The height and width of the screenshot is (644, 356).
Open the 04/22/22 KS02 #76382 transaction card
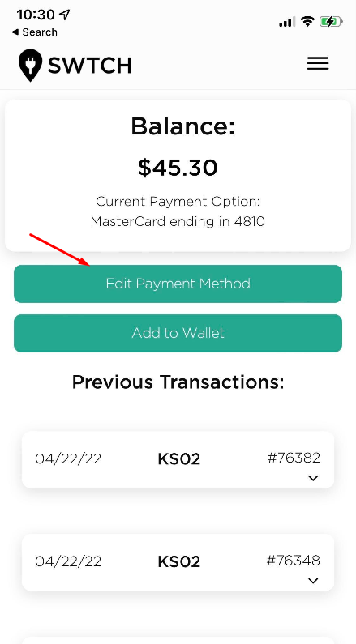(178, 459)
